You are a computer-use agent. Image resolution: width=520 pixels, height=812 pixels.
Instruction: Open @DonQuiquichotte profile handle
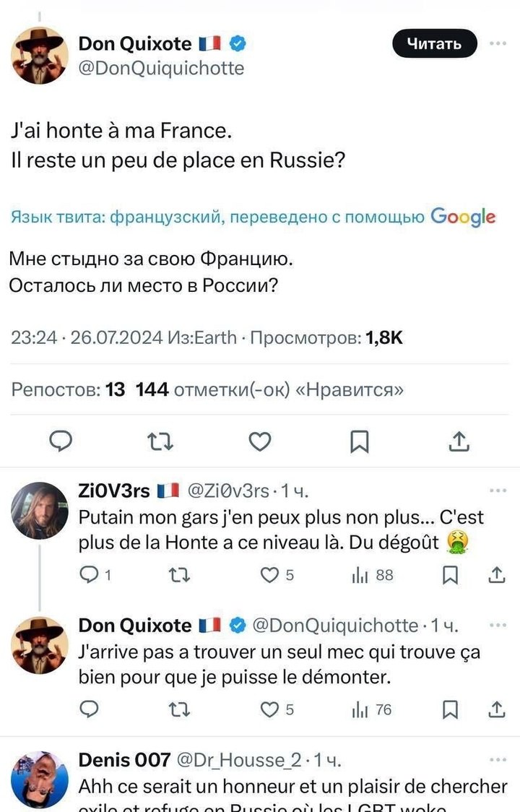(x=161, y=68)
